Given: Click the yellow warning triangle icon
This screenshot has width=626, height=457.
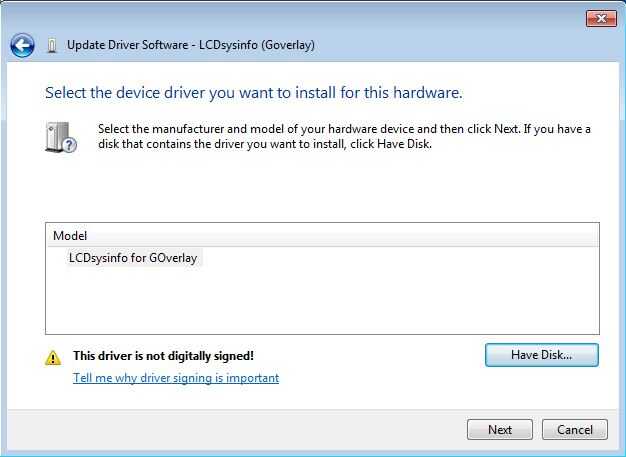Looking at the screenshot, I should point(53,357).
